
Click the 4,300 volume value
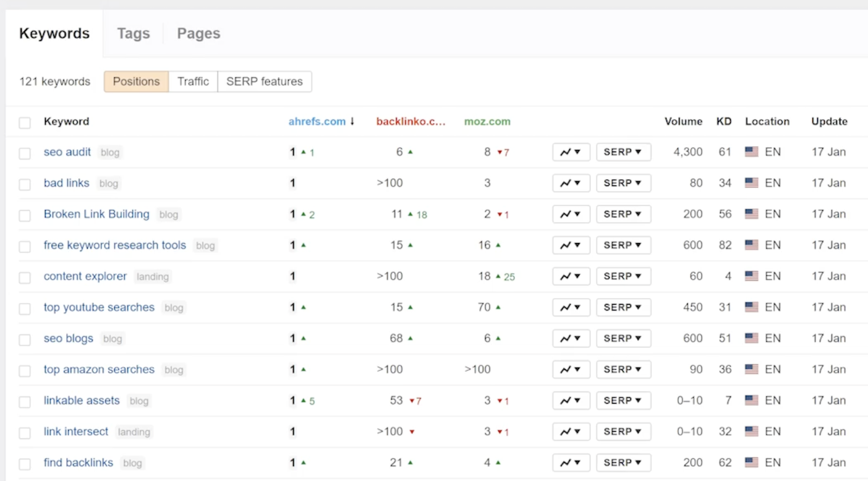[688, 152]
